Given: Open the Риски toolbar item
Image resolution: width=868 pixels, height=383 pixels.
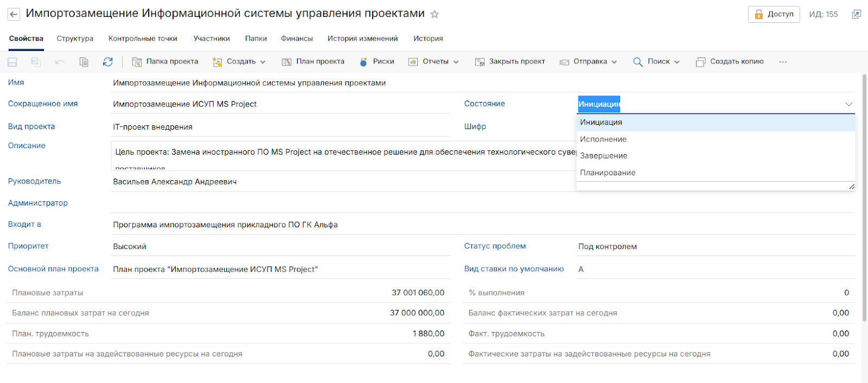Looking at the screenshot, I should pos(377,62).
